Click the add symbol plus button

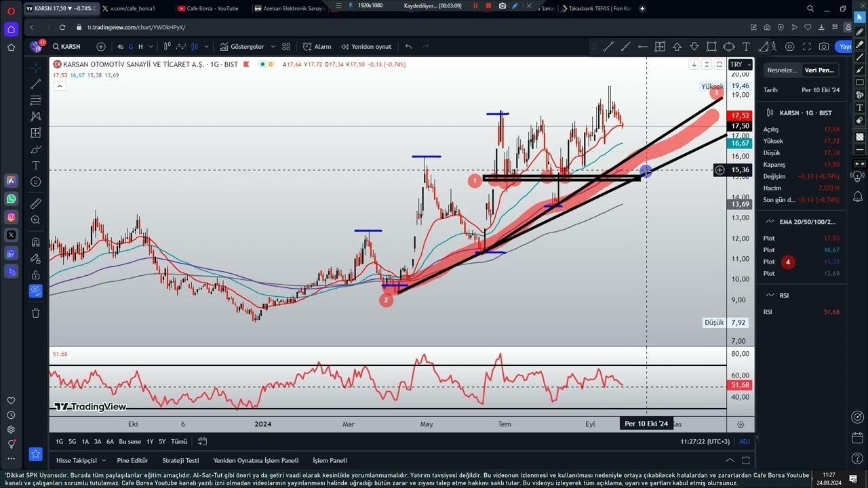[101, 47]
